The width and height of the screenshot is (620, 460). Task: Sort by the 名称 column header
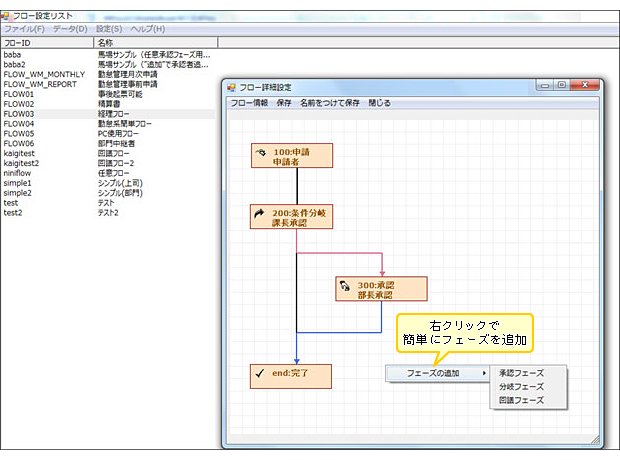155,43
